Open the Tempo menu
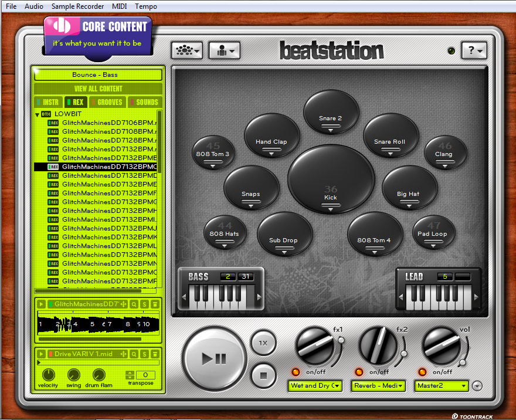The height and width of the screenshot is (420, 516). [146, 6]
